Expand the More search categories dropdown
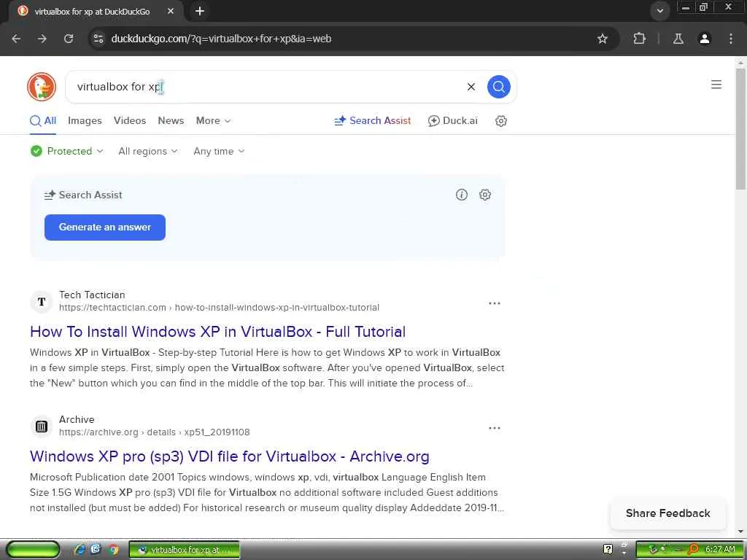Screen dimensions: 747x560 tap(214, 120)
